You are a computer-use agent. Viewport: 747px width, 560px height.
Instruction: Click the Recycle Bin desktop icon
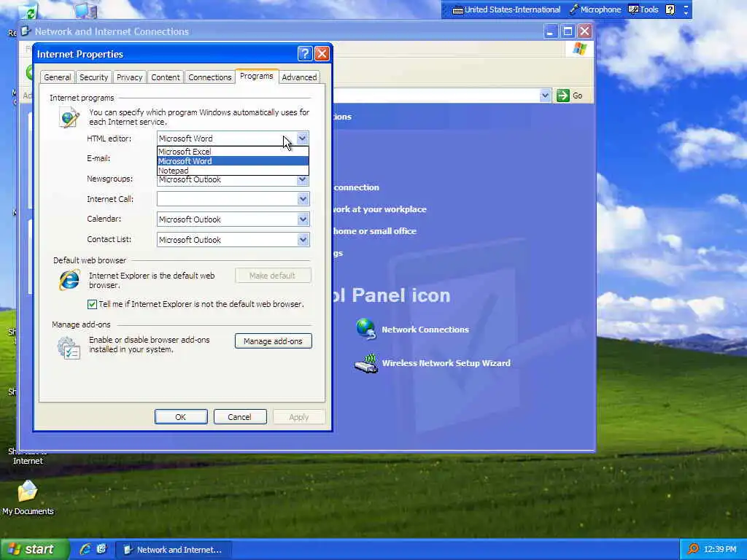(28, 12)
